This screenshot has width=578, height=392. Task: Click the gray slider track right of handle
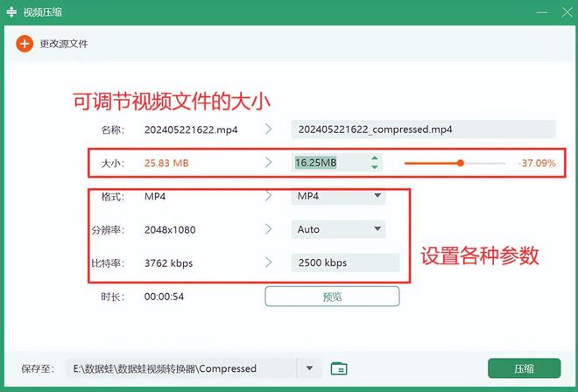(484, 163)
